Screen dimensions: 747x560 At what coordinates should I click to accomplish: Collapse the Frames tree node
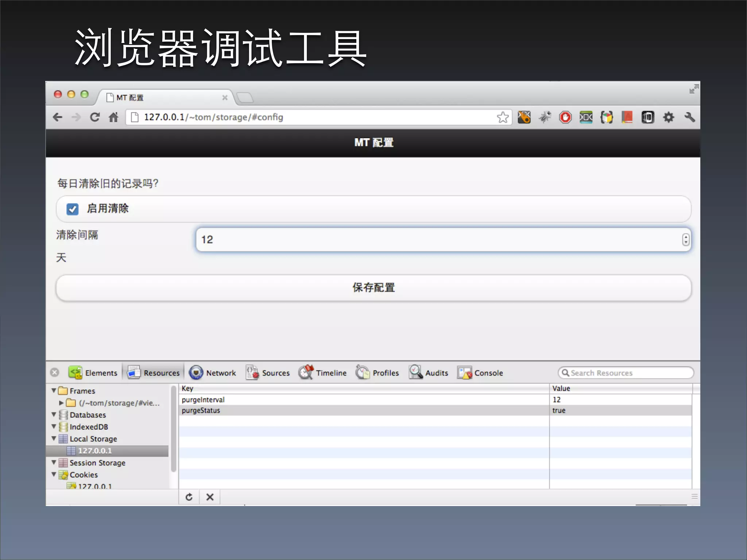coord(54,390)
